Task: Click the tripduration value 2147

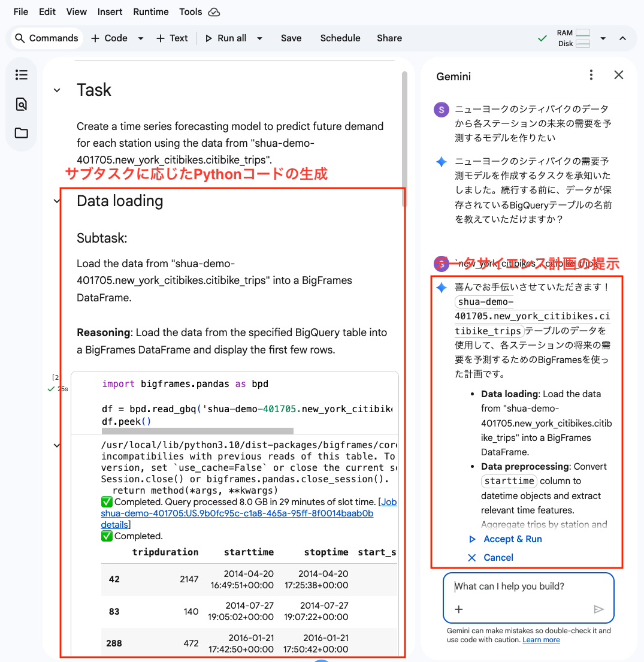Action: [189, 579]
